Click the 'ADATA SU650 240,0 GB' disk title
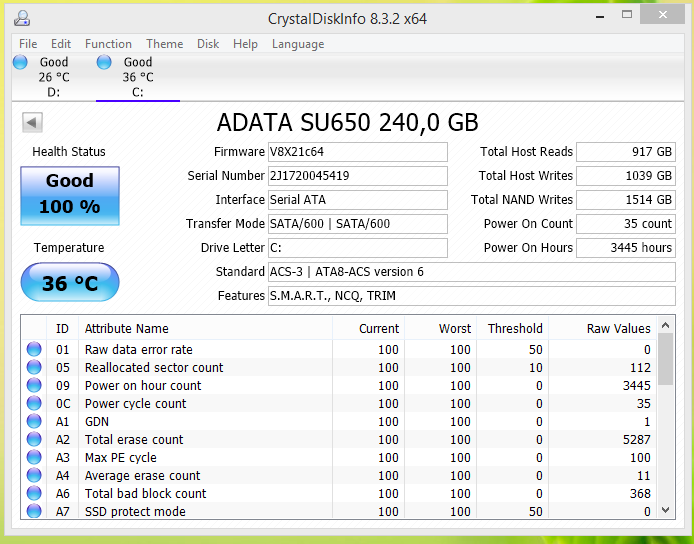This screenshot has width=694, height=544. tap(347, 123)
